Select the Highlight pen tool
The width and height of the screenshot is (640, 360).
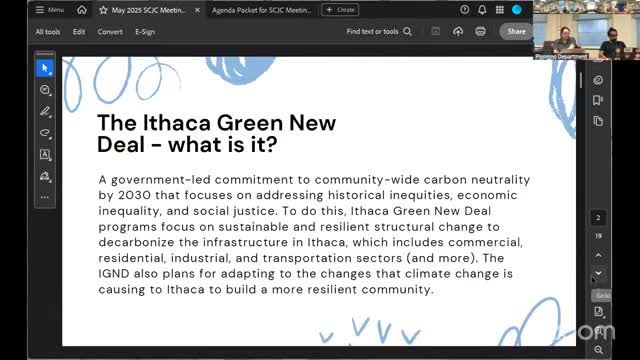[x=45, y=111]
